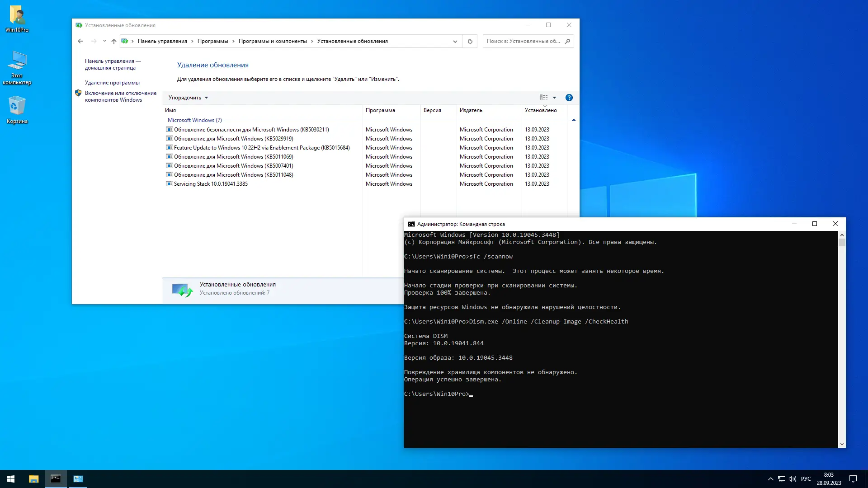
Task: Open view options dropdown arrow
Action: [x=554, y=98]
